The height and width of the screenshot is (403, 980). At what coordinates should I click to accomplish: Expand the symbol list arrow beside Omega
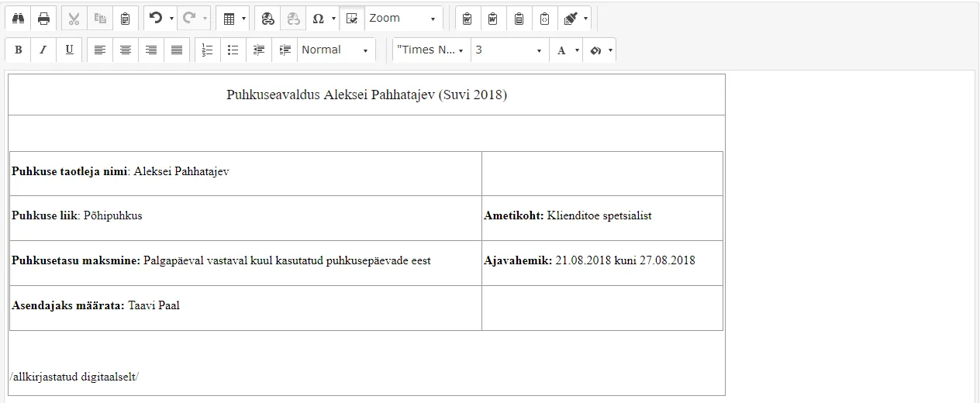point(333,18)
